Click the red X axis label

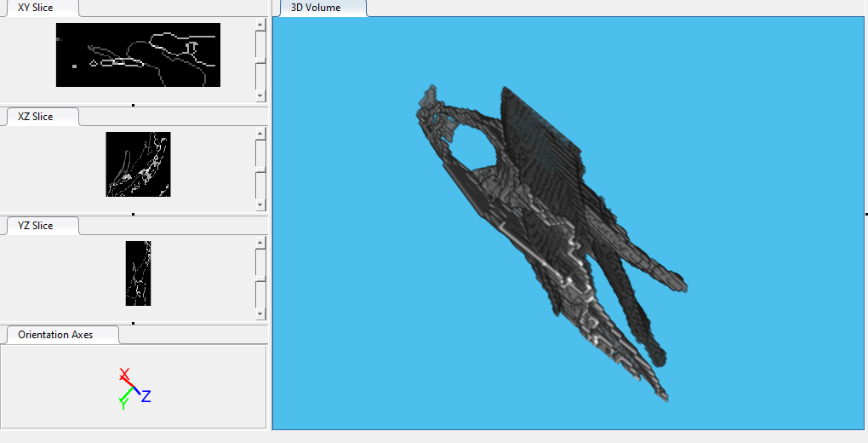(124, 374)
